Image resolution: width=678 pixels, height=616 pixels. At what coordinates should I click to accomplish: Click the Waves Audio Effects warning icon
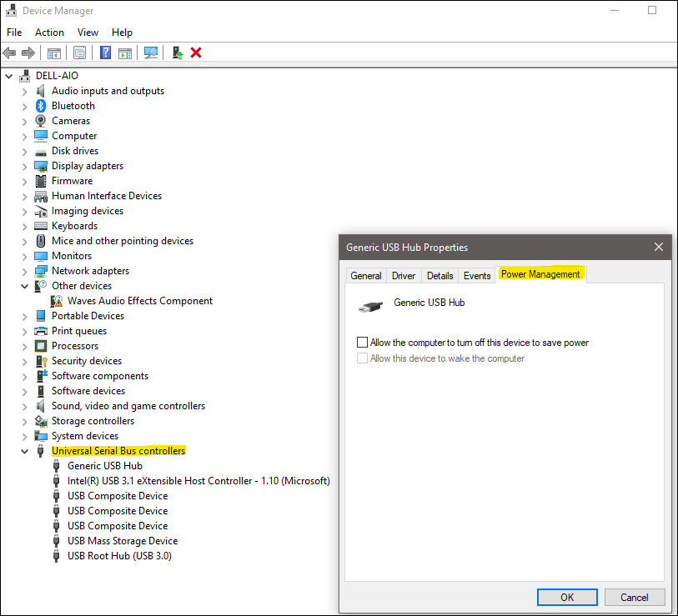click(x=56, y=301)
